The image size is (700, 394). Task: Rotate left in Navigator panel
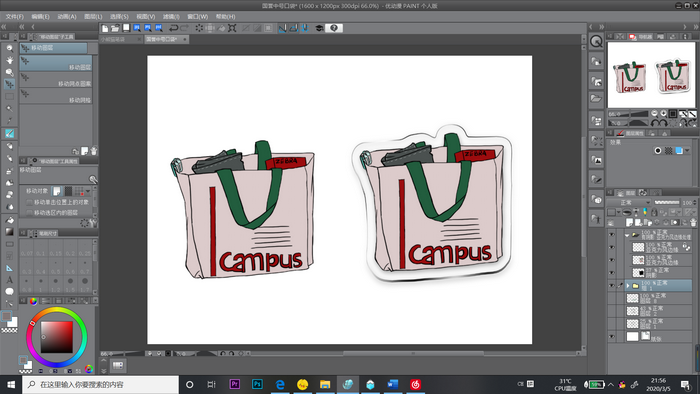654,123
